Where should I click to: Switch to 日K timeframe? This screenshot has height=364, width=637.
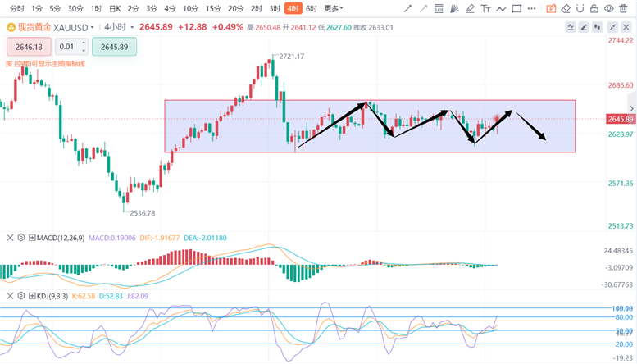click(x=115, y=8)
